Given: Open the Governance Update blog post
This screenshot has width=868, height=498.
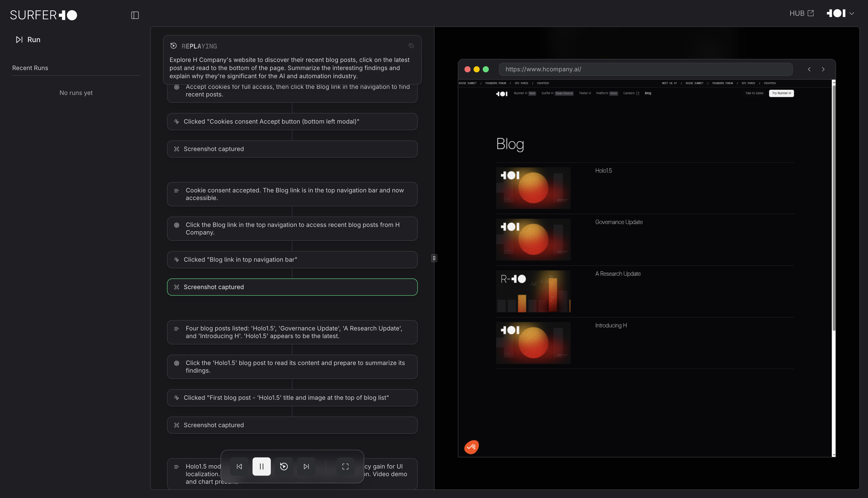Looking at the screenshot, I should (619, 222).
